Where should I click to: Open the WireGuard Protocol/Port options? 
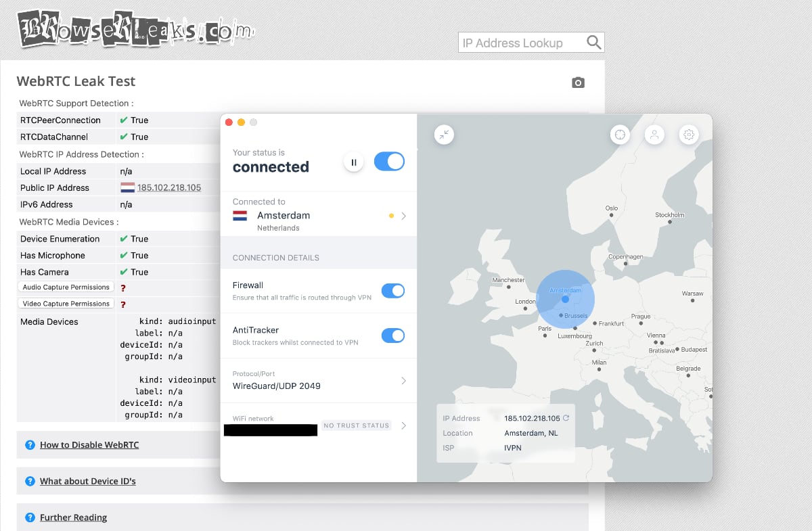(x=404, y=380)
